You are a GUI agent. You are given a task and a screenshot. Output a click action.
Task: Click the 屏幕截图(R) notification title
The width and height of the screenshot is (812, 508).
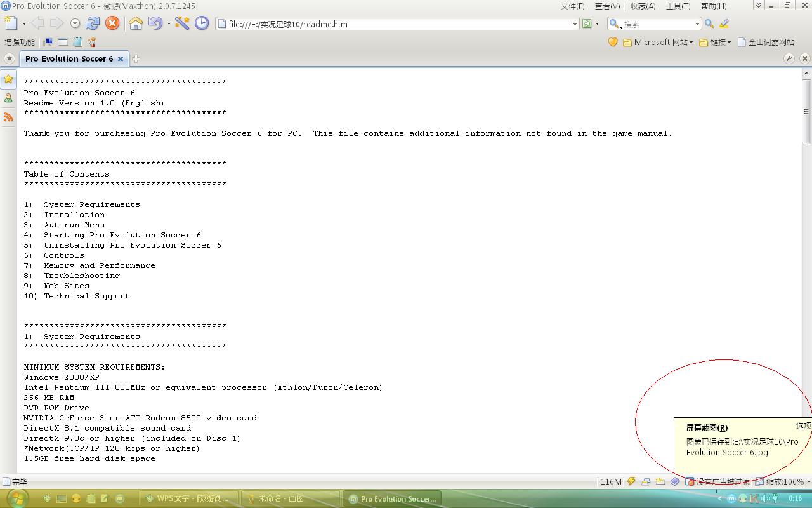[707, 428]
